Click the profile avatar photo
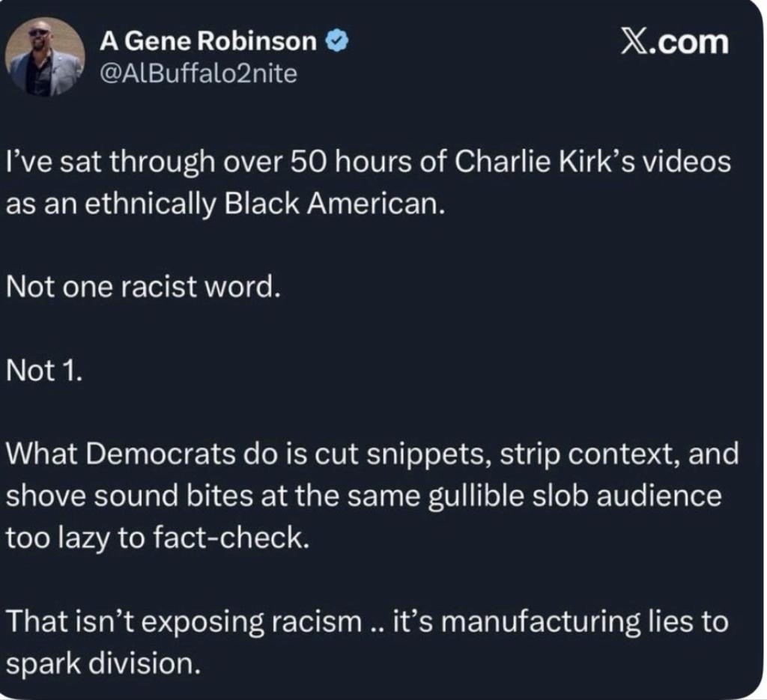The width and height of the screenshot is (767, 700). click(x=45, y=57)
